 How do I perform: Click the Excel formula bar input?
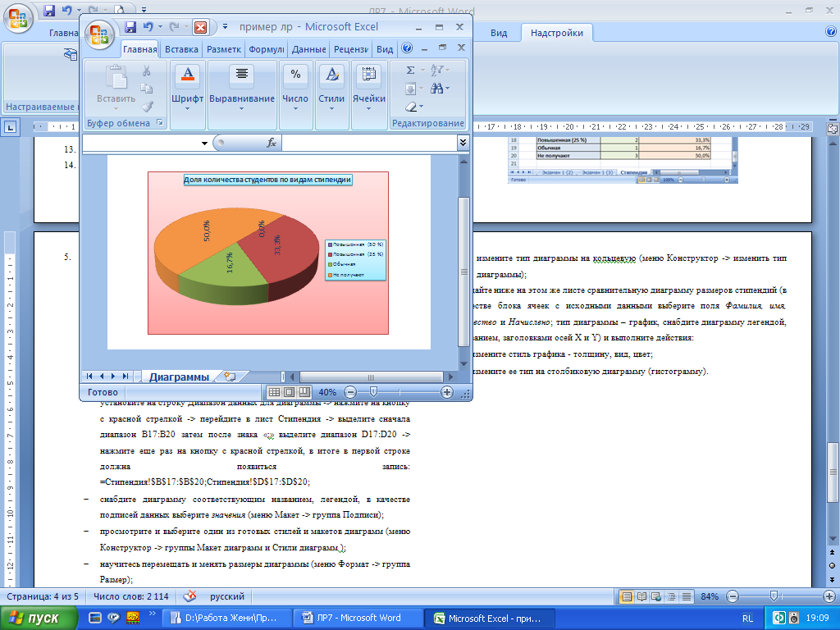pos(369,143)
